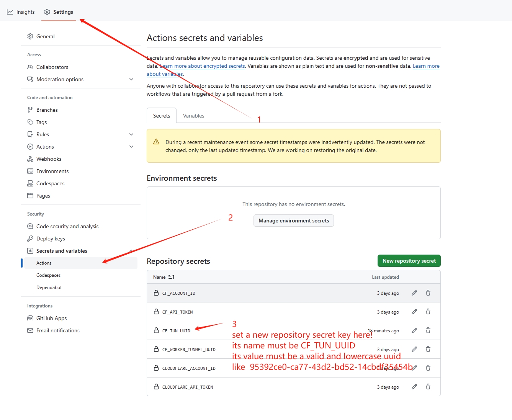
Task: Go to Deploy keys settings
Action: [x=51, y=239]
